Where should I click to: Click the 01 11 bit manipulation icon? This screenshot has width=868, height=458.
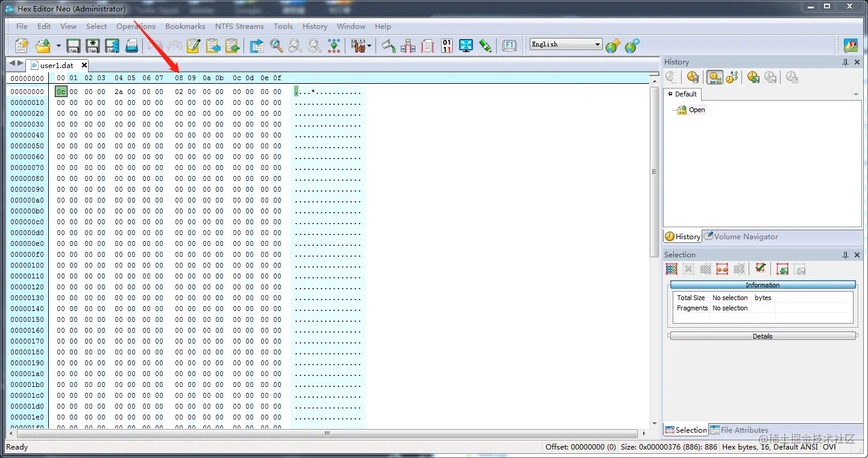click(447, 46)
